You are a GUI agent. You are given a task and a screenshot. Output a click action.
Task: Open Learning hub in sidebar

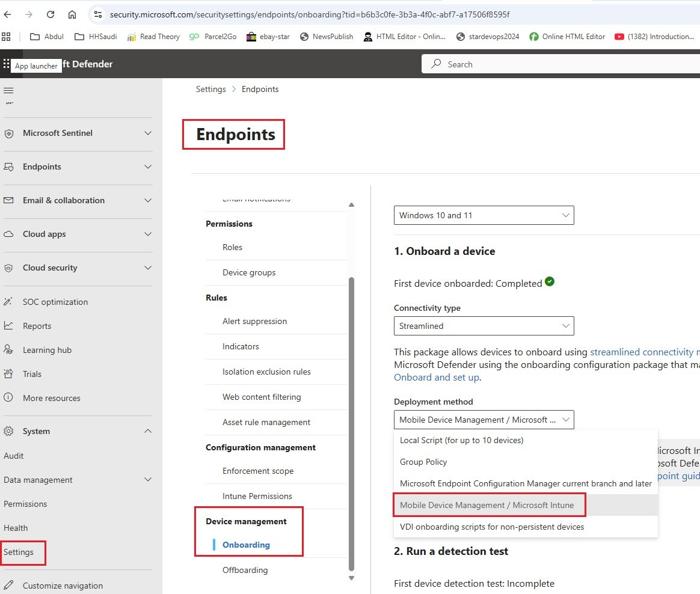[x=48, y=351]
